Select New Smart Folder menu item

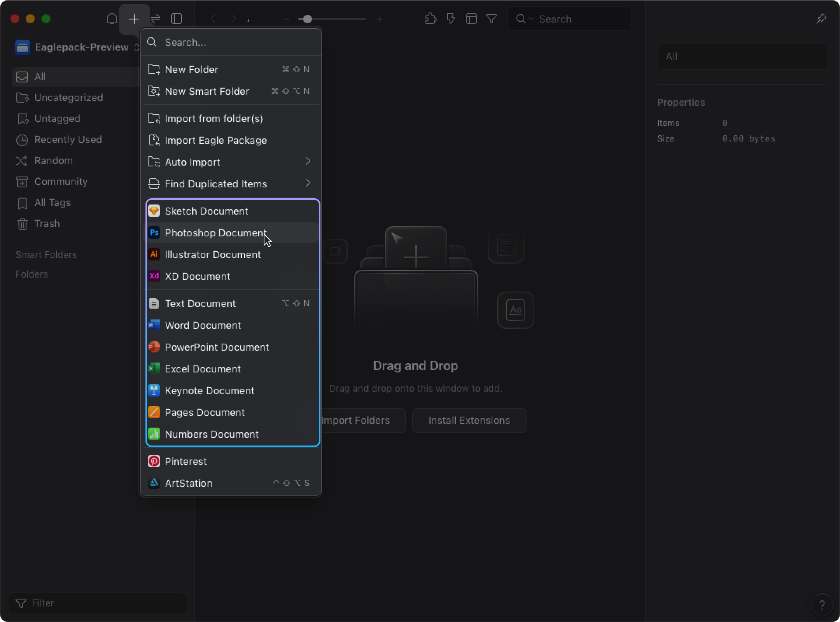coord(206,91)
